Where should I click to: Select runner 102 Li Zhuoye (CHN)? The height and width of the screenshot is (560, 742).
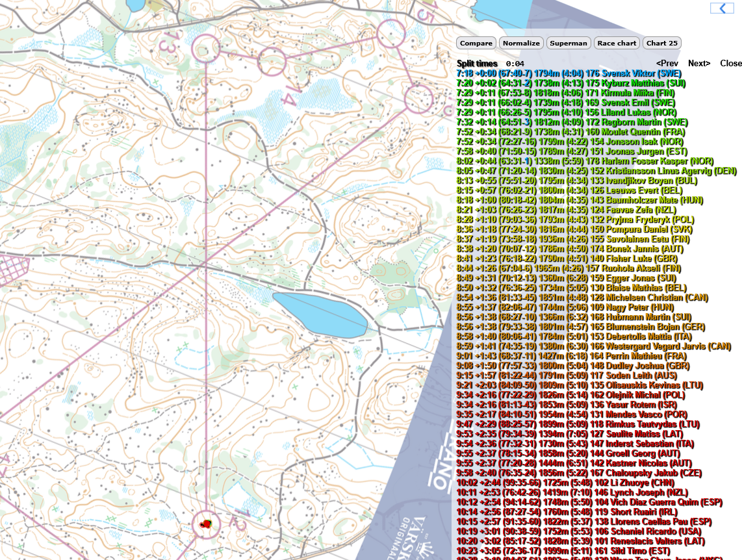click(x=565, y=483)
